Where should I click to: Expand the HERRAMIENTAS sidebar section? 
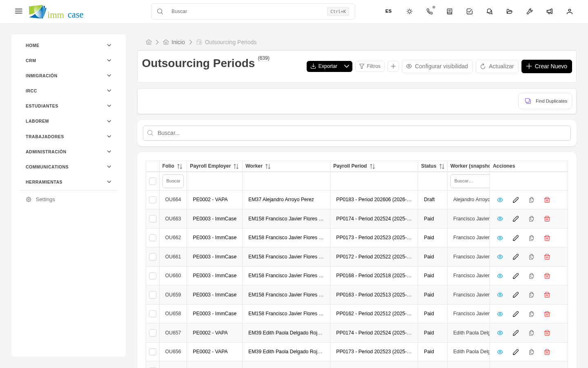[68, 182]
